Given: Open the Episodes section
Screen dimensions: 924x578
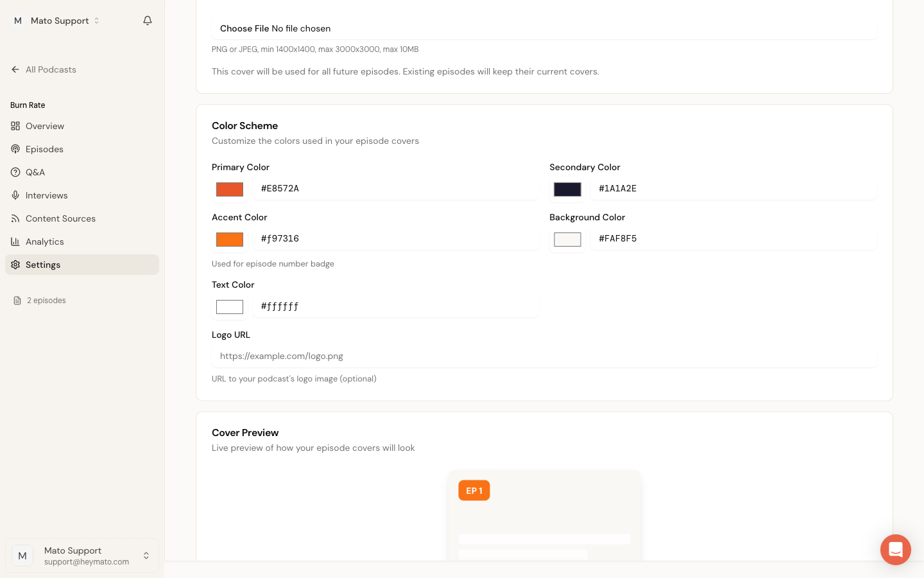Looking at the screenshot, I should pyautogui.click(x=82, y=149).
